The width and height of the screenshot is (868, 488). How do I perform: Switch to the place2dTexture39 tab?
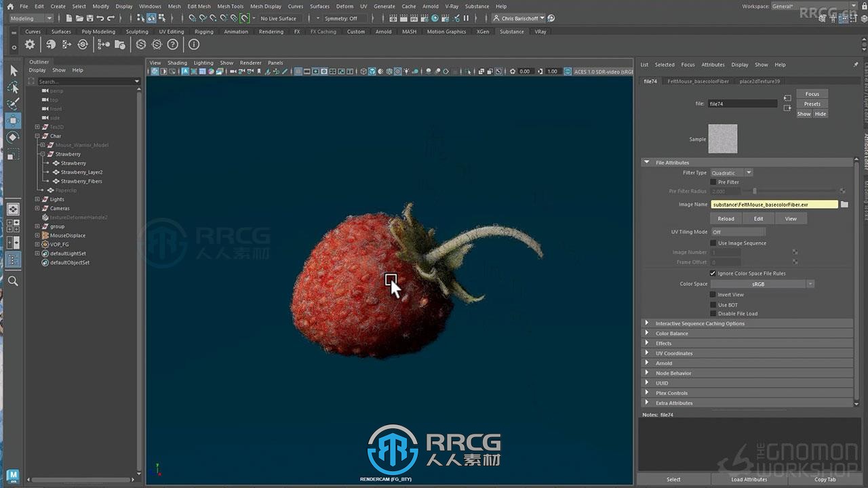[x=759, y=81]
